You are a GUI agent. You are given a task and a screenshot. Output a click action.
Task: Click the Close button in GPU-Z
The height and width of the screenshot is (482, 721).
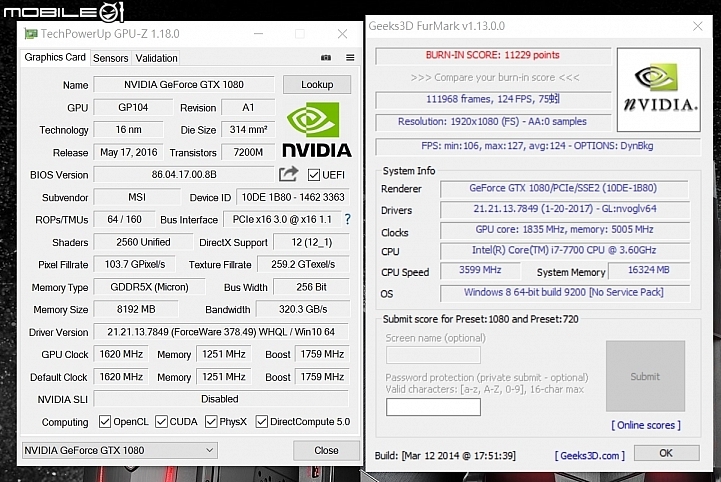point(326,450)
